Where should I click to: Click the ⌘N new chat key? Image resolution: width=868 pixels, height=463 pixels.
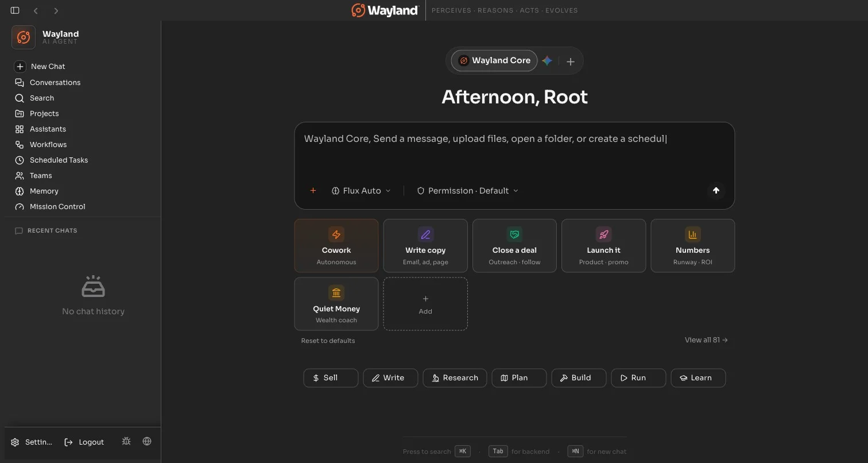click(575, 452)
